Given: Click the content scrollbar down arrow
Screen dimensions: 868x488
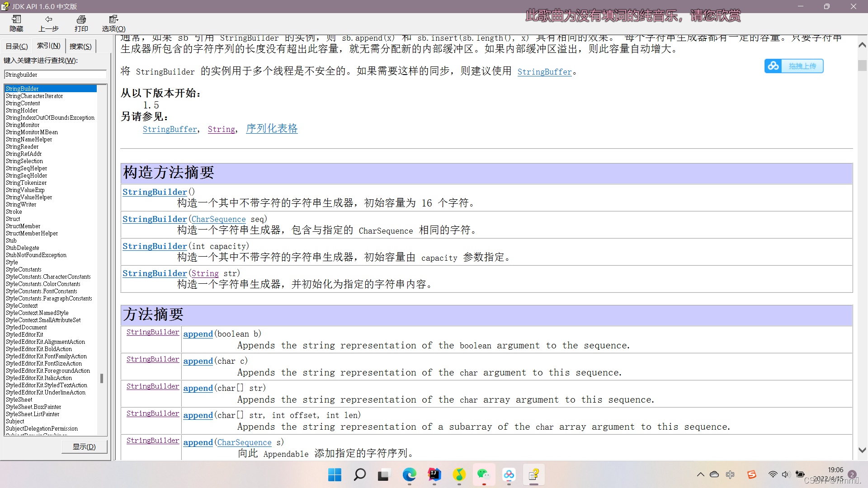Looking at the screenshot, I should click(x=862, y=450).
